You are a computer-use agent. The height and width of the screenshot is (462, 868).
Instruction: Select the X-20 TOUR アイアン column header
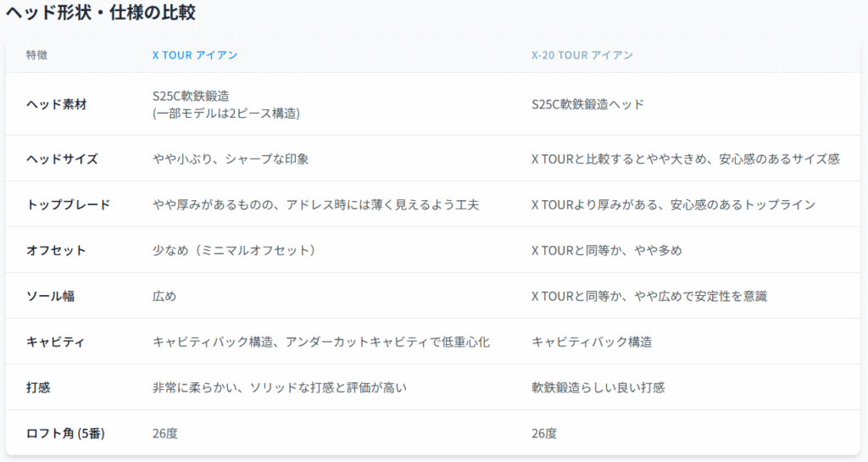point(581,55)
